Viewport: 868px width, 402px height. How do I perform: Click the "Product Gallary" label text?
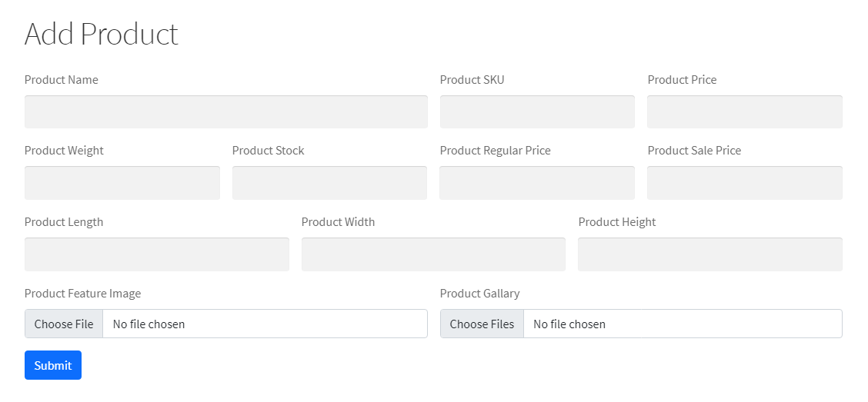tap(479, 294)
